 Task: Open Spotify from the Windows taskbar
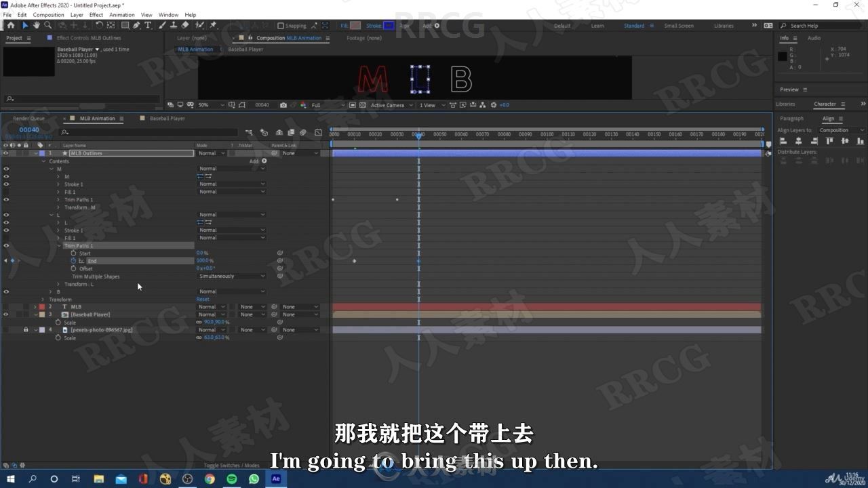pyautogui.click(x=232, y=479)
